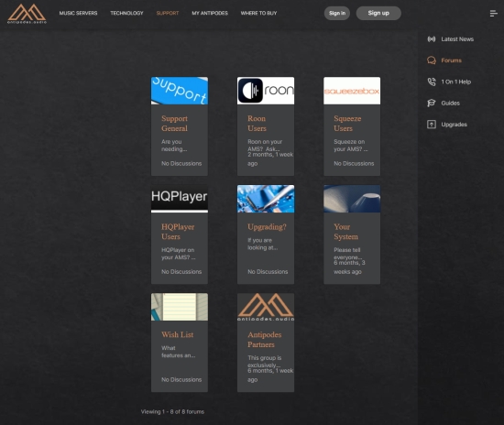Click the Antipodes Audio logo in the header
This screenshot has width=504, height=425.
coord(27,14)
